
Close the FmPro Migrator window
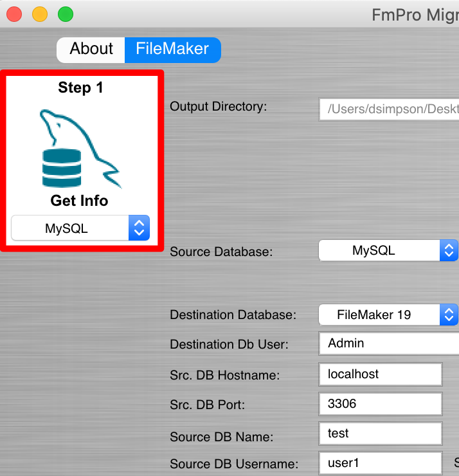click(x=14, y=14)
